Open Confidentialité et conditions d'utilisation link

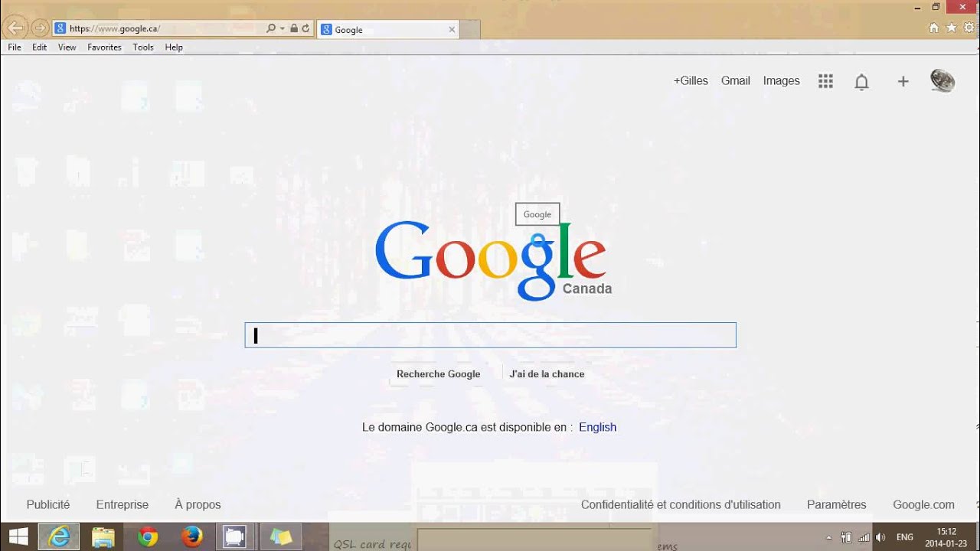[681, 504]
